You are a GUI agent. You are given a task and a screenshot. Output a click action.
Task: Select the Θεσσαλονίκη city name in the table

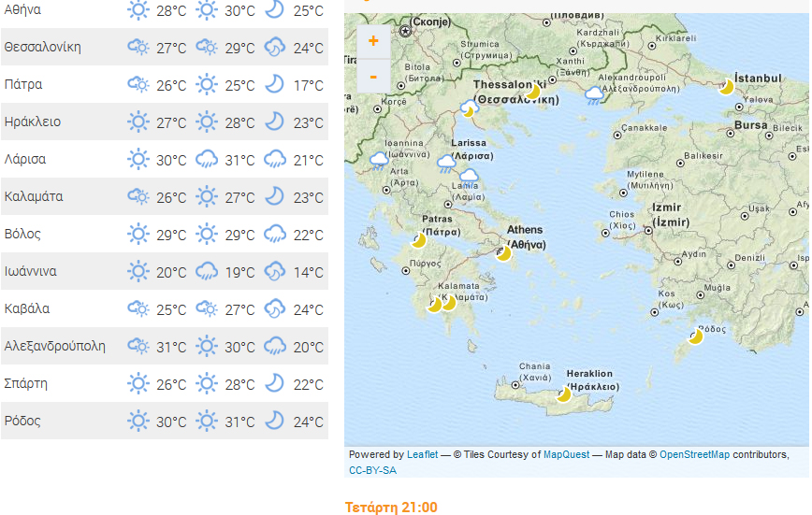(42, 47)
